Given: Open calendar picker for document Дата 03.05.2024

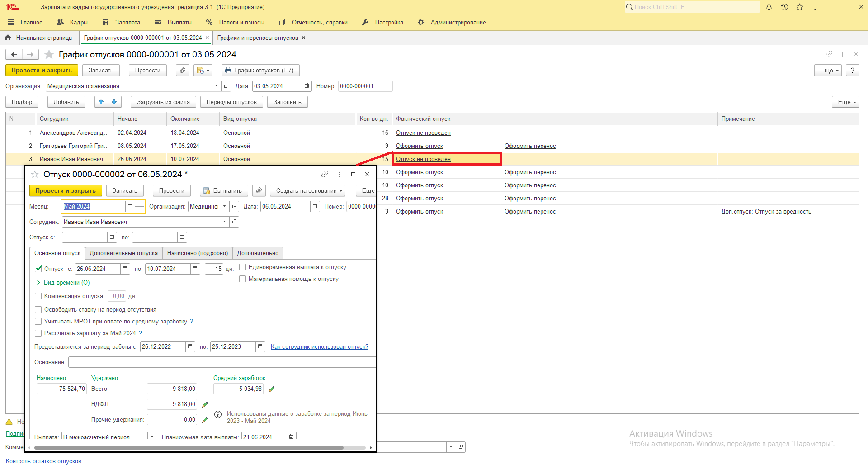Looking at the screenshot, I should click(x=307, y=86).
